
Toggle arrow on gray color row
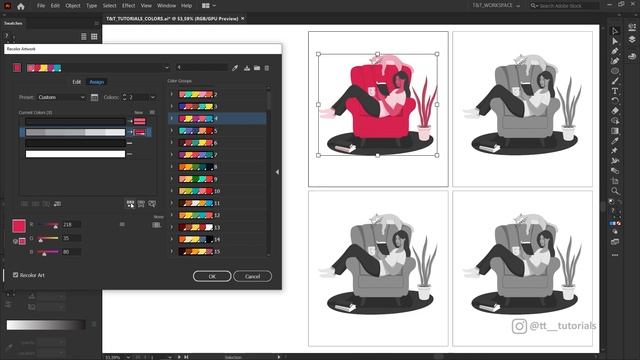pos(130,132)
